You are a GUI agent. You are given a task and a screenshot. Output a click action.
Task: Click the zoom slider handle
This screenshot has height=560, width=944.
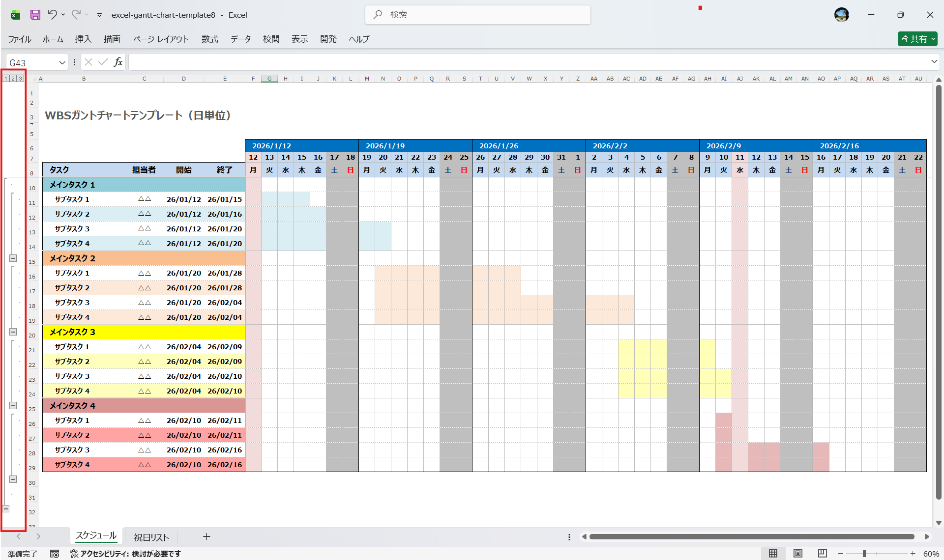click(x=864, y=554)
